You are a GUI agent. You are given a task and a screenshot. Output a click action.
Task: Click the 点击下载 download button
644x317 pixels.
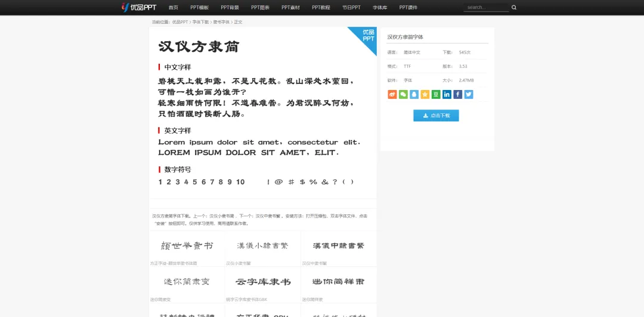(x=436, y=116)
